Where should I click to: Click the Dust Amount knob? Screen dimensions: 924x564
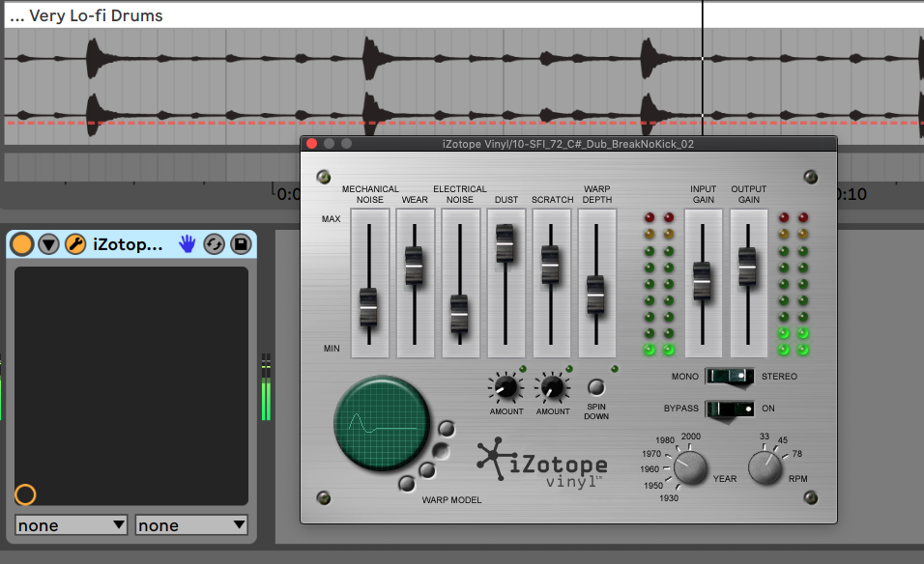pyautogui.click(x=505, y=387)
